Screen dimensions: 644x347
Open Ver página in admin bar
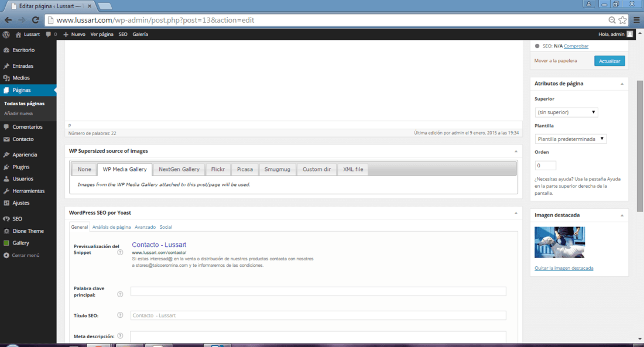[x=102, y=35]
